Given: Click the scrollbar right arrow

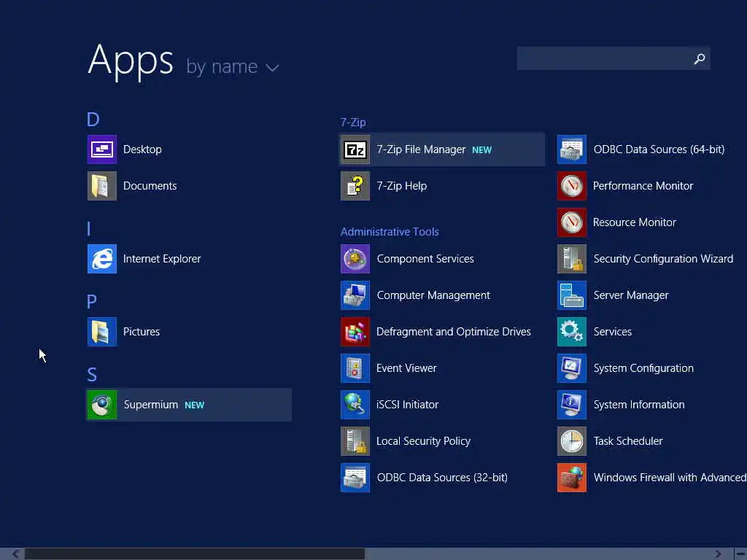Looking at the screenshot, I should point(718,554).
